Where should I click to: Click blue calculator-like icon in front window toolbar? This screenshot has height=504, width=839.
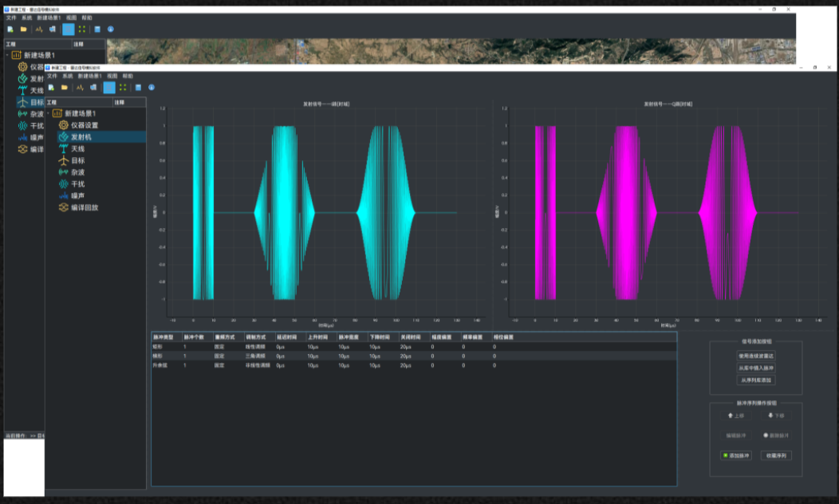click(138, 87)
